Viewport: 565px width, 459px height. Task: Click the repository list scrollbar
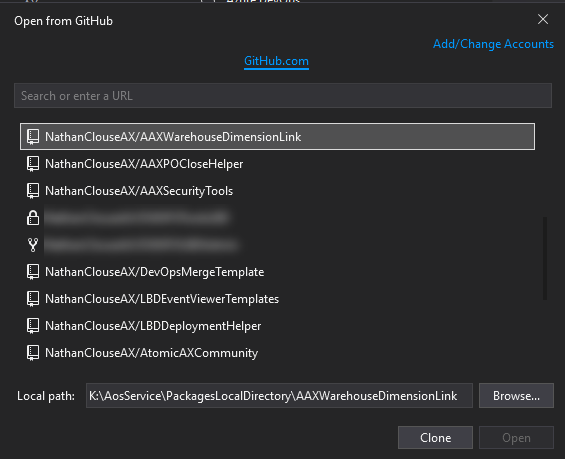tap(545, 258)
